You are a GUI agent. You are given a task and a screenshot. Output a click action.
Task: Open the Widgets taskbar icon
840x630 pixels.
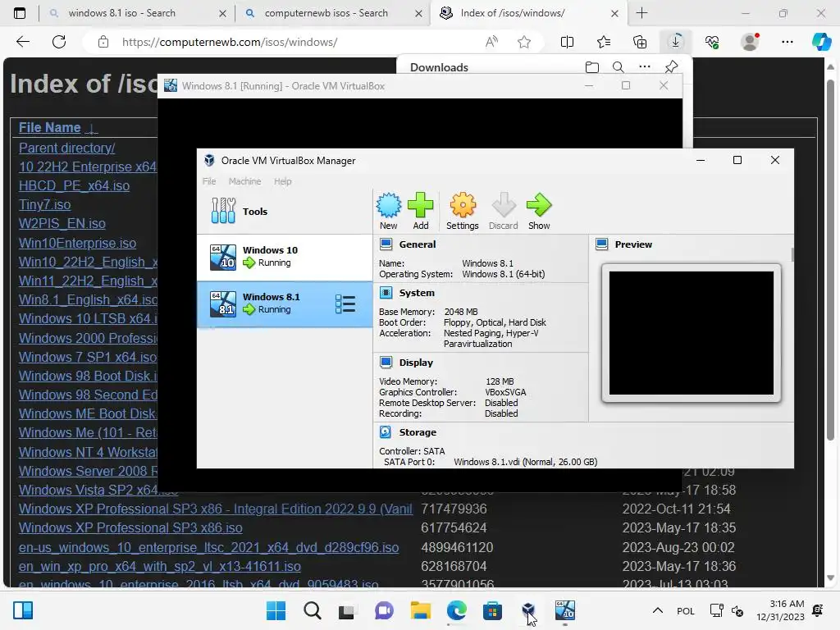[23, 610]
